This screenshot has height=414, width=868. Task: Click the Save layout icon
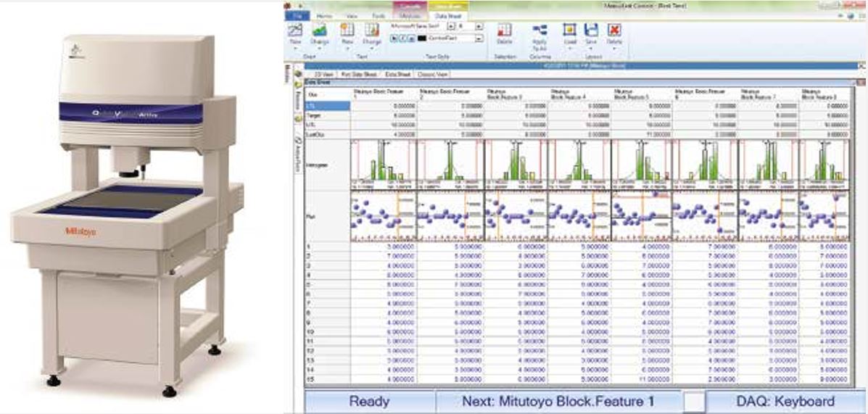point(591,30)
